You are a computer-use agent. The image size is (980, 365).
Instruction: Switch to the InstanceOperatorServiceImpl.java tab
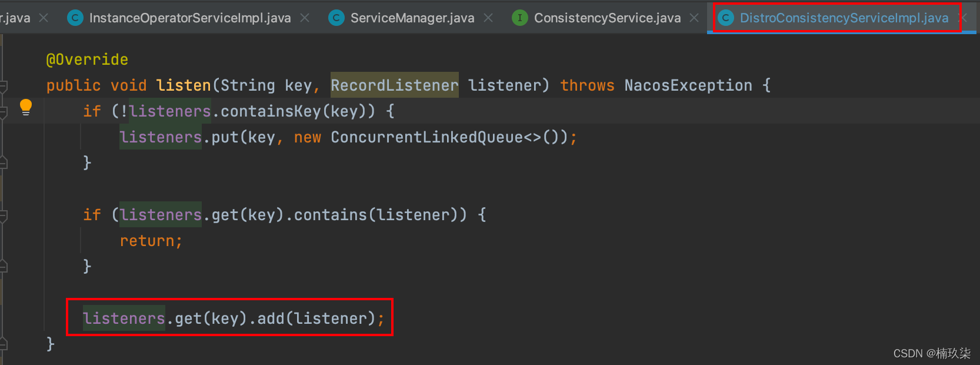pos(189,18)
